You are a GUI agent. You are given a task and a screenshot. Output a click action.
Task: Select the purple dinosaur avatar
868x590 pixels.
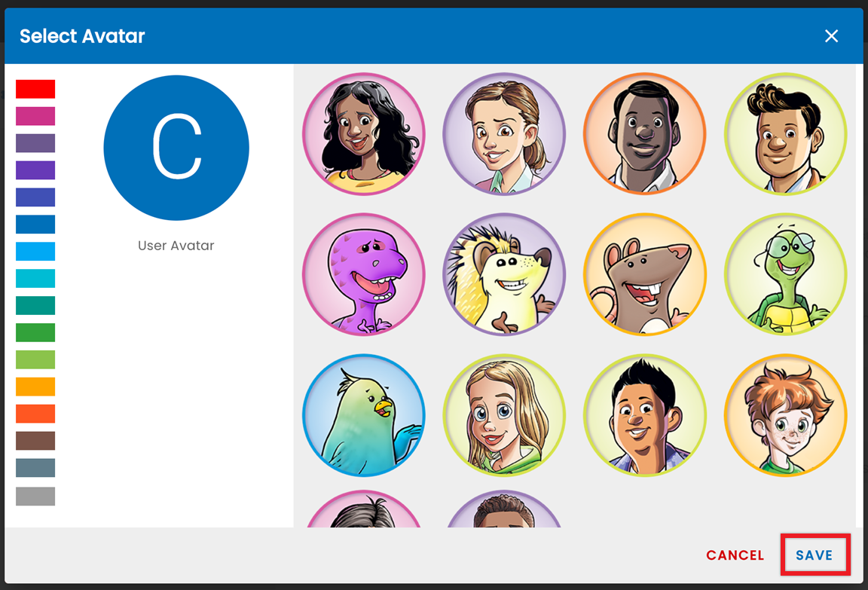pyautogui.click(x=364, y=274)
